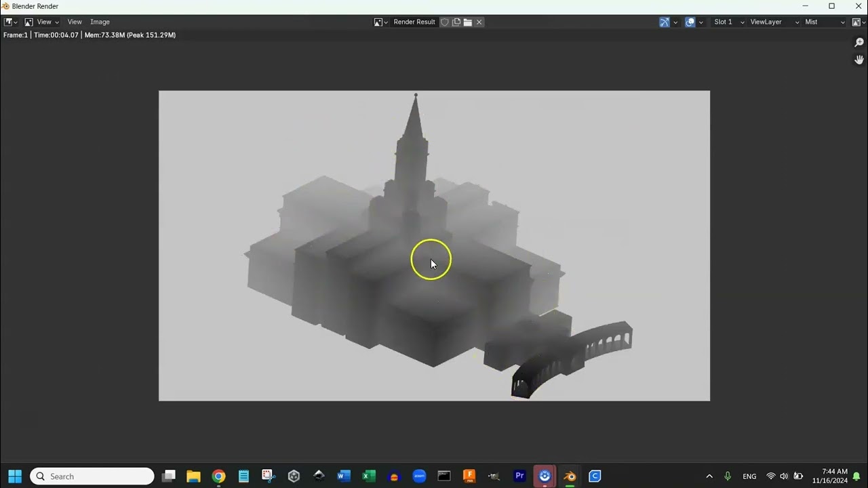Click the taskbar Search box

point(92,476)
